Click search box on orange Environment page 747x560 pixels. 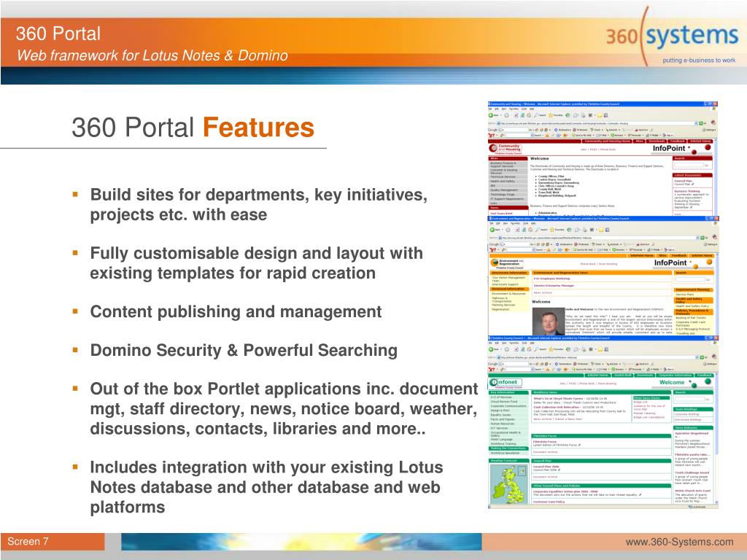tap(690, 279)
